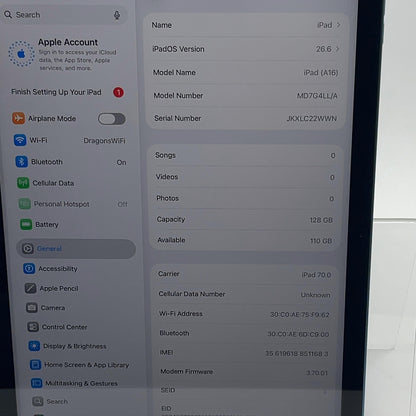Screen dimensions: 416x416
Task: Tap the microphone icon in Search
Action: click(117, 15)
